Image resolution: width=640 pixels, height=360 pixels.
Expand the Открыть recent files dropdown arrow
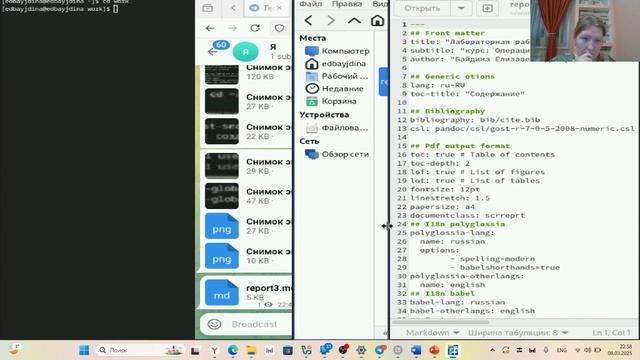coord(461,8)
